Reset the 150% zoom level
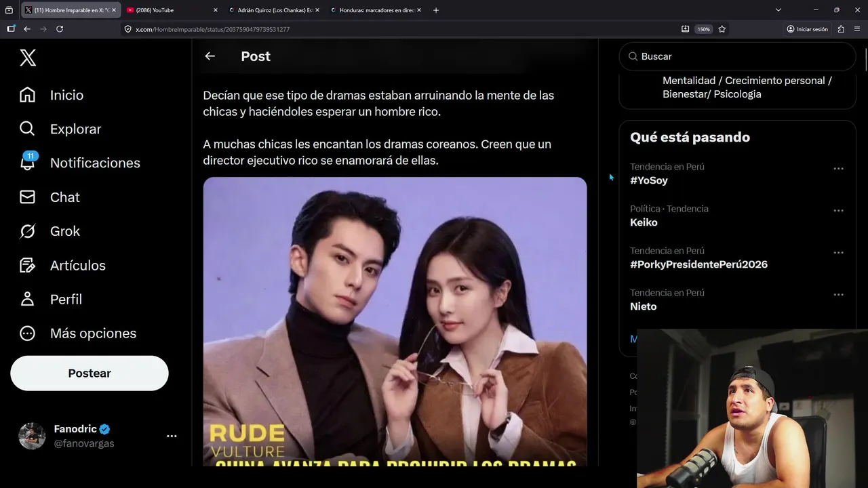Viewport: 868px width, 488px height. coord(704,29)
